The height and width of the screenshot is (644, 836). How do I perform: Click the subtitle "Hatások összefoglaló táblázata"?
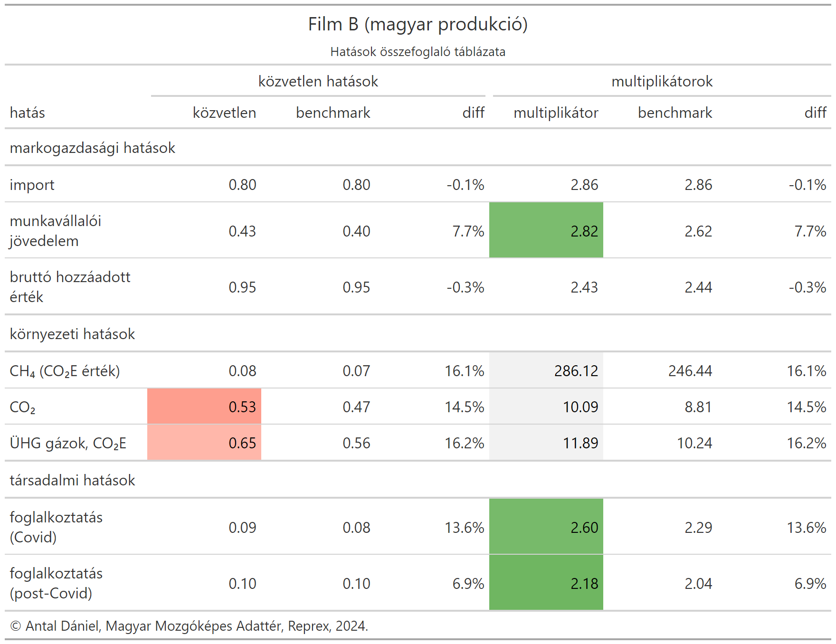click(x=418, y=52)
